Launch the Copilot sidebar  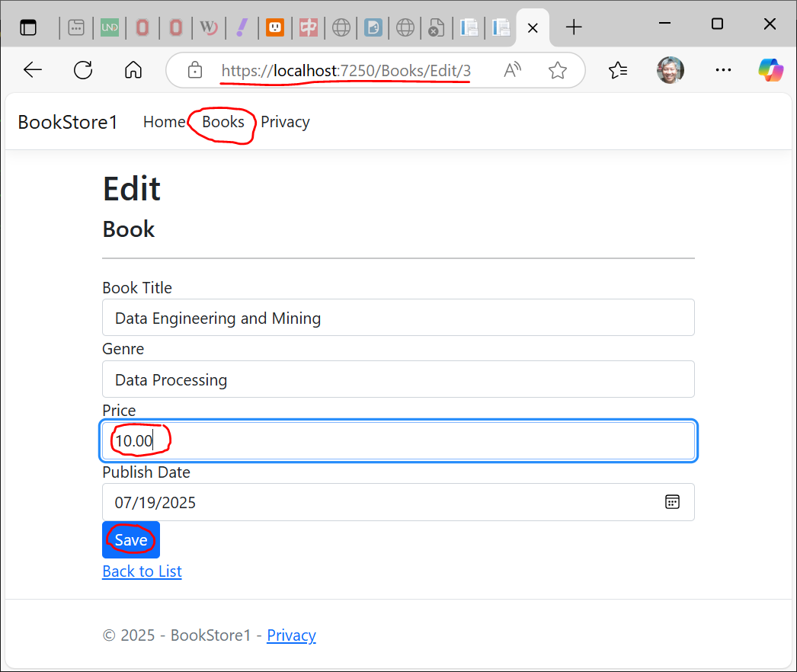(770, 70)
